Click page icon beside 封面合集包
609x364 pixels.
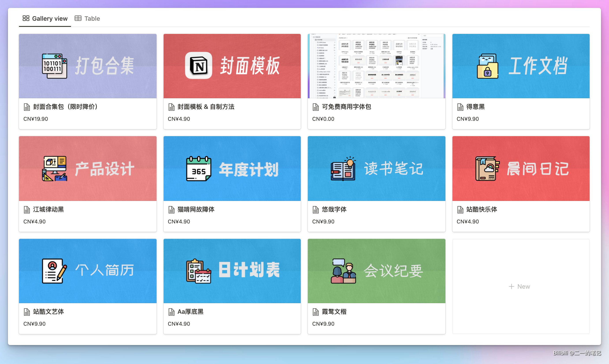(x=27, y=107)
